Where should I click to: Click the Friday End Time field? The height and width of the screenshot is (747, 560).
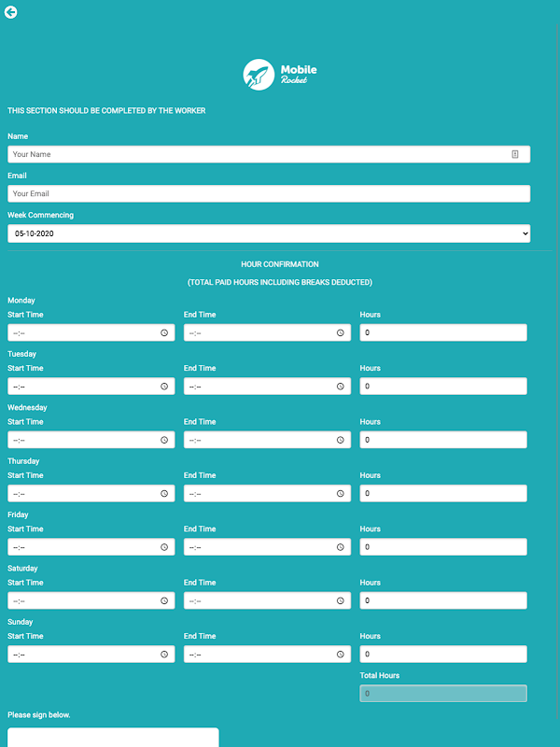click(267, 547)
